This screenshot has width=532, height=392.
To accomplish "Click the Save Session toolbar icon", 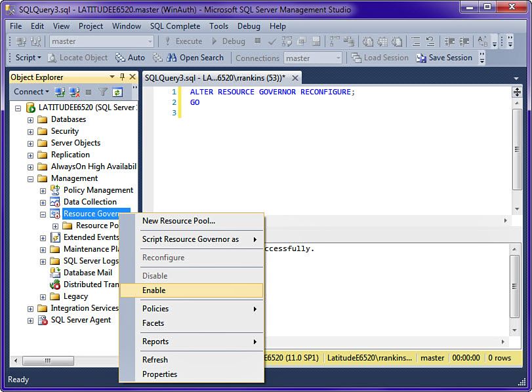I will (421, 58).
